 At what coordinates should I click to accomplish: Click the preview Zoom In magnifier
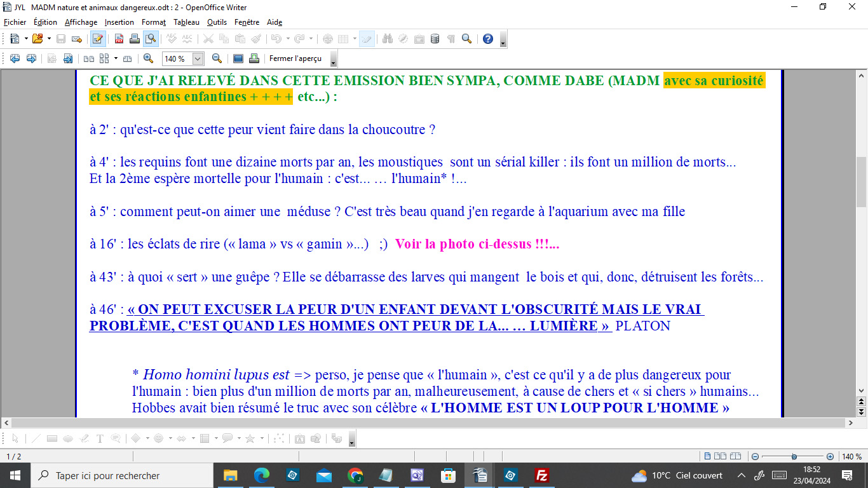[148, 58]
